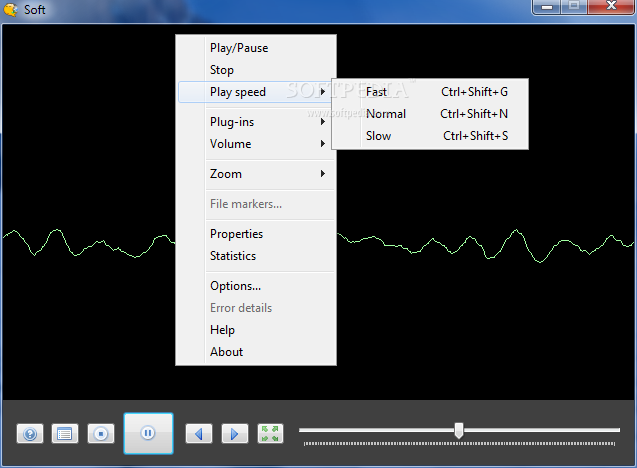This screenshot has height=468, width=637.
Task: Set play speed to Fast
Action: click(x=431, y=92)
